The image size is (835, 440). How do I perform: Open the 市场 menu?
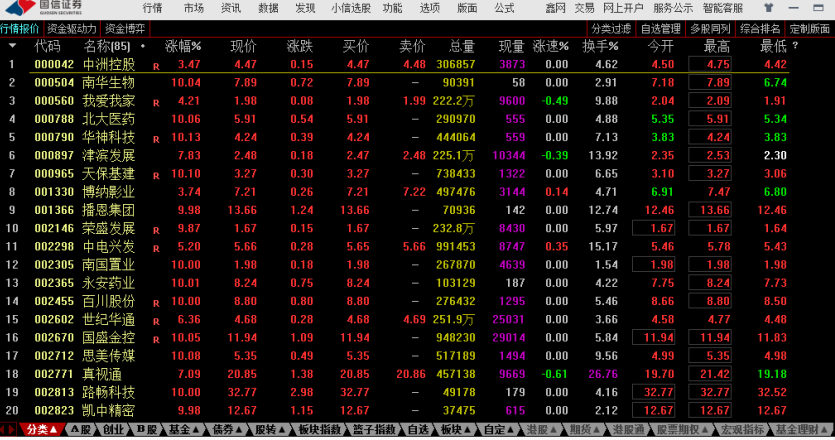193,8
